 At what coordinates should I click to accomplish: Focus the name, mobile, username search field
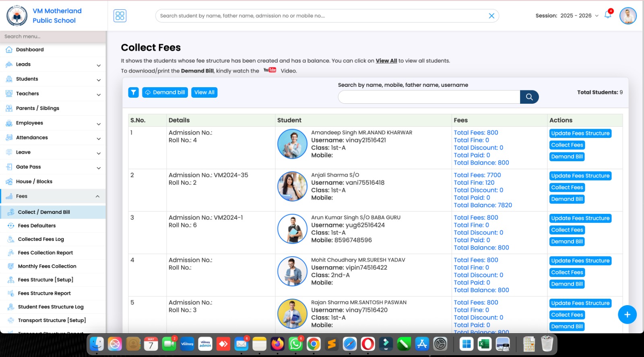[x=429, y=97]
